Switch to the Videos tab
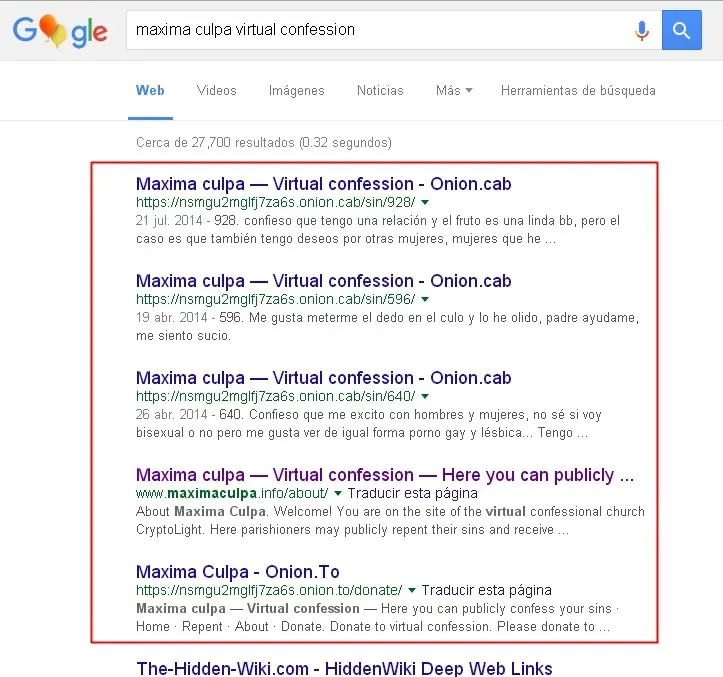Image resolution: width=723 pixels, height=677 pixels. click(x=216, y=90)
